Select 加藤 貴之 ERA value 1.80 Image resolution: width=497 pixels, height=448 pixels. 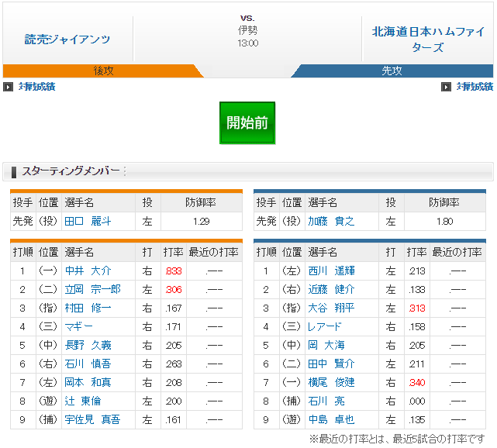(445, 222)
